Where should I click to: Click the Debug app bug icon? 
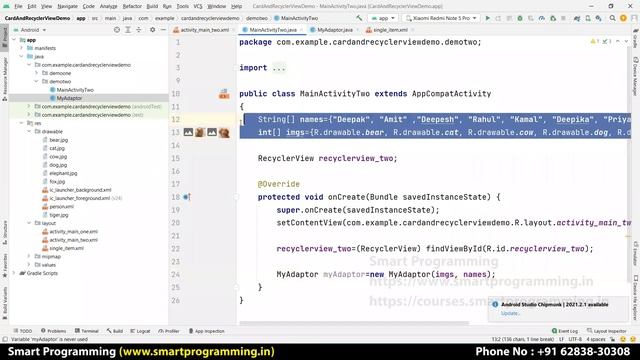520,18
